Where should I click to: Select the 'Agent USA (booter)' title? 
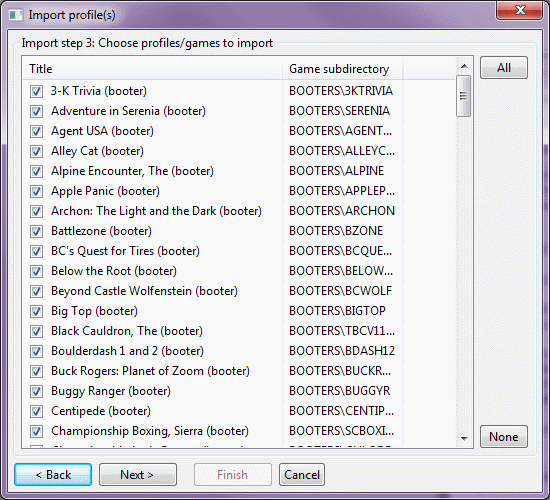click(102, 131)
